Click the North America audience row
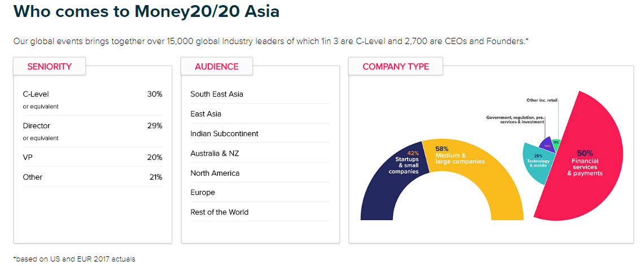 [215, 173]
